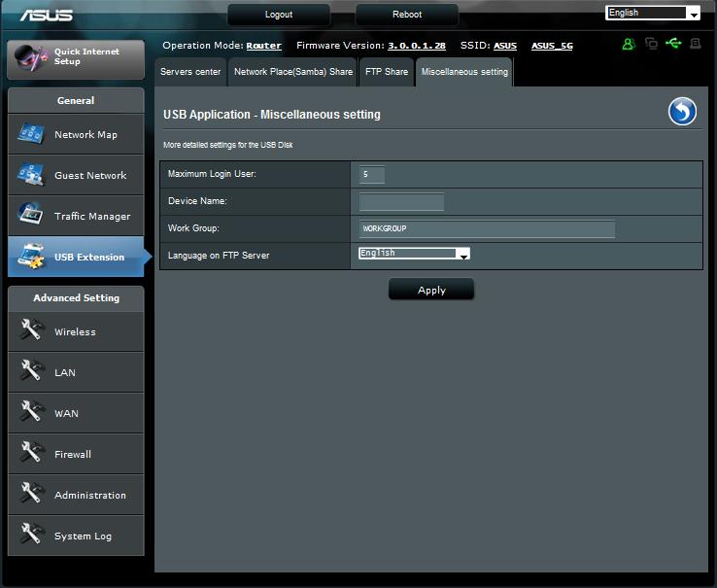Go to Firewall settings
This screenshot has width=717, height=588.
click(x=76, y=454)
